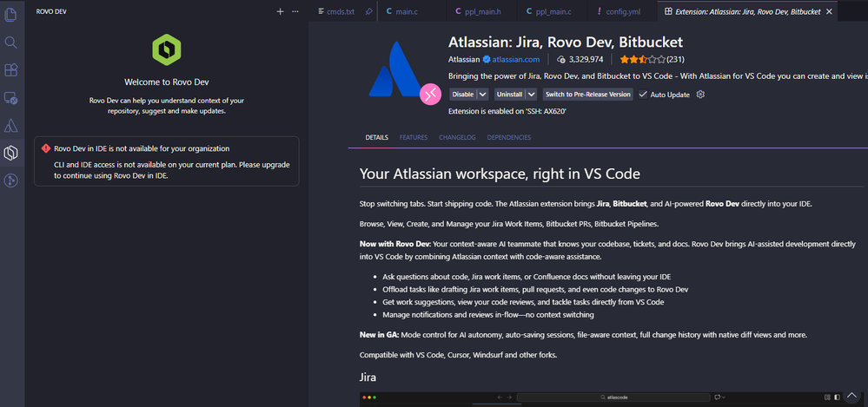Click the Jira screenshot thumbnail
868x407 pixels.
tap(612, 399)
